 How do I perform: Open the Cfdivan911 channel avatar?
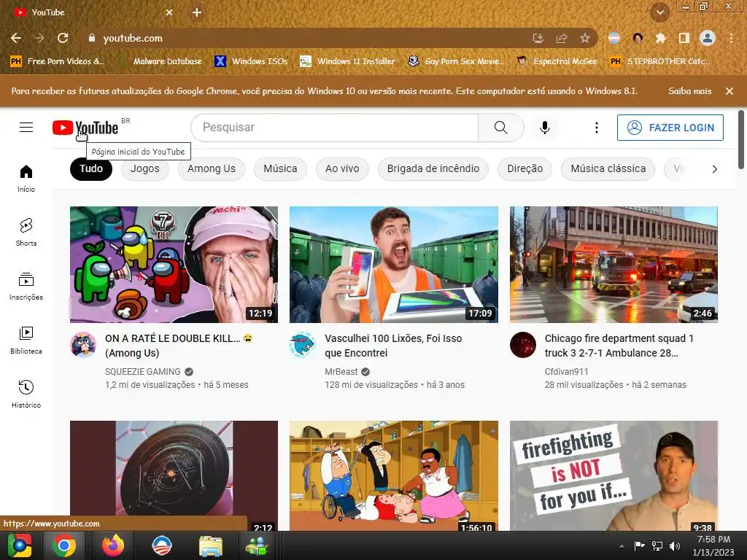click(523, 345)
